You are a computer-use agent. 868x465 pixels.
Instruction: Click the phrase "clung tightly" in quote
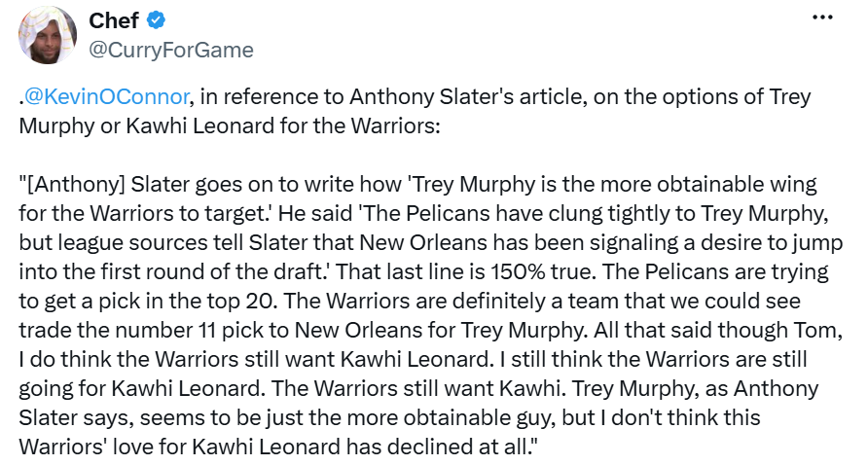tap(633, 213)
